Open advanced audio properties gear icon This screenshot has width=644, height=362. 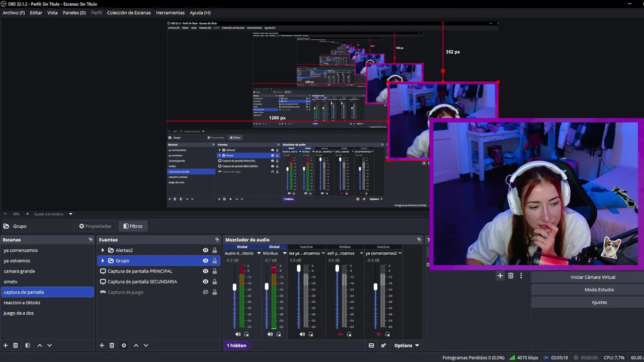point(383,345)
